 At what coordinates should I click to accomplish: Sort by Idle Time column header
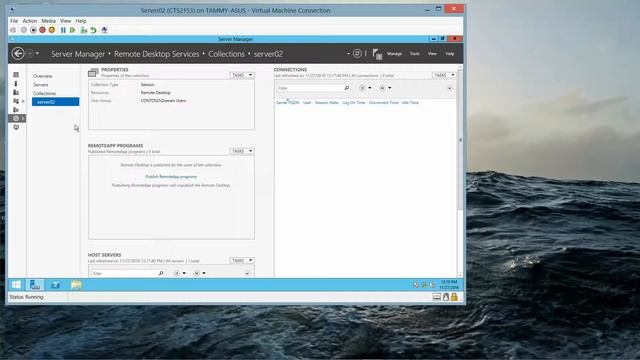click(410, 102)
